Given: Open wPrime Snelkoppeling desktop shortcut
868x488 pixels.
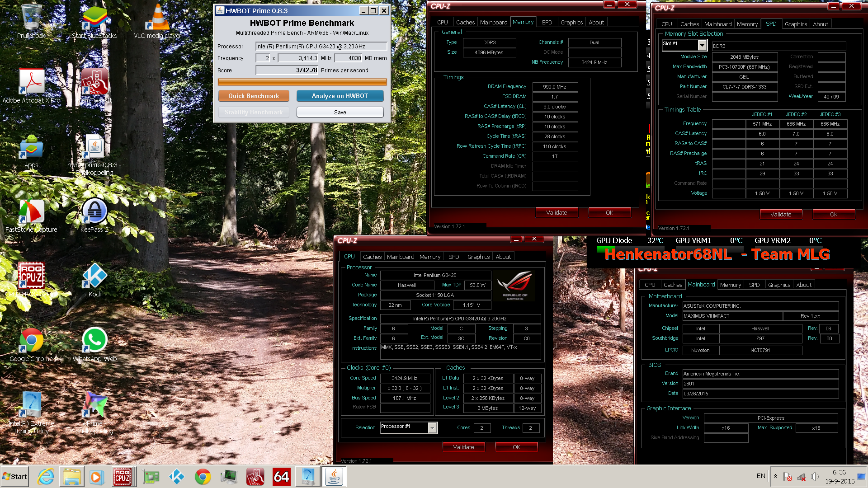Looking at the screenshot, I should coord(94,412).
